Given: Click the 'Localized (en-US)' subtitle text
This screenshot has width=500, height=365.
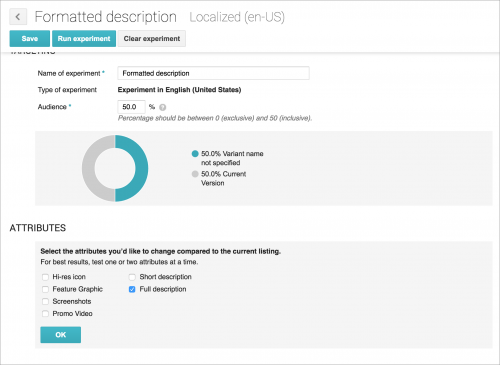Looking at the screenshot, I should coord(237,17).
